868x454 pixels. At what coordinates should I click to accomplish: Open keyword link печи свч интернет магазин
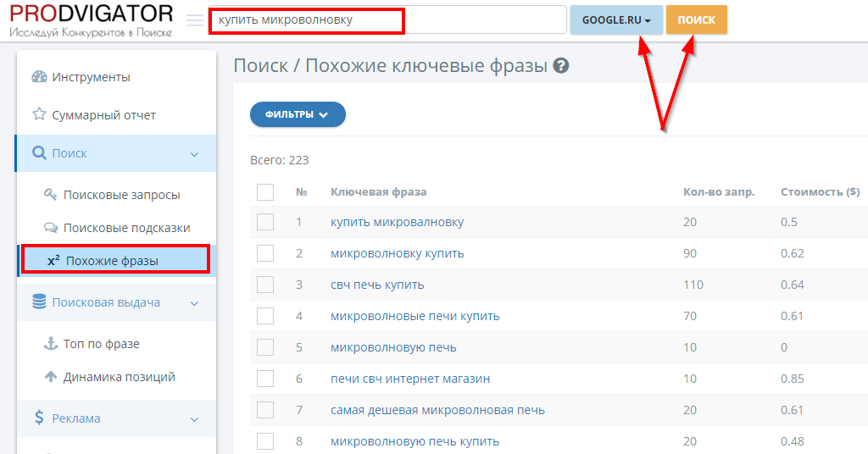(410, 379)
